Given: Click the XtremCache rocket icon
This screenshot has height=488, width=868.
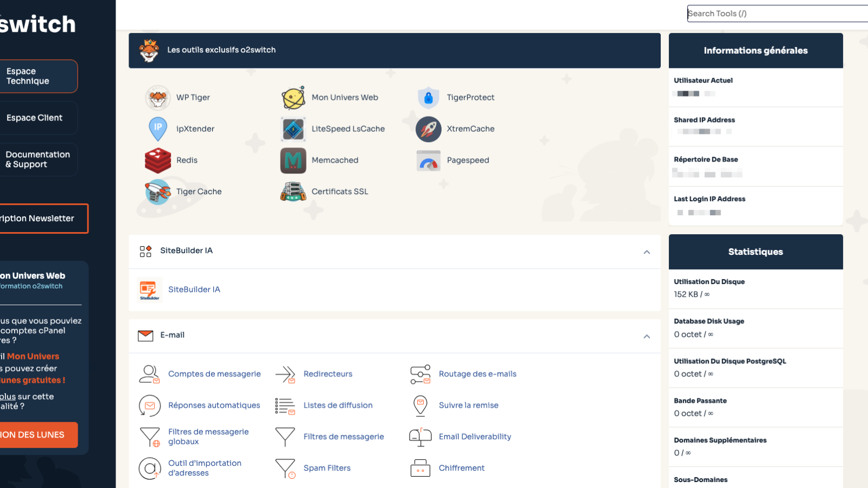Looking at the screenshot, I should pos(429,129).
